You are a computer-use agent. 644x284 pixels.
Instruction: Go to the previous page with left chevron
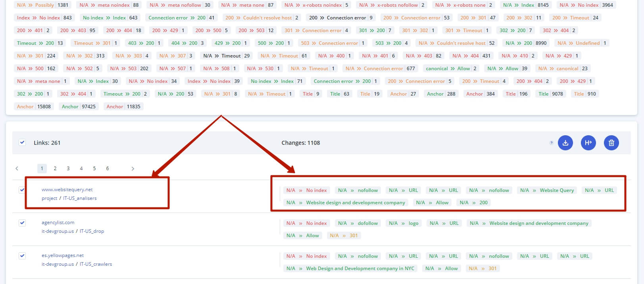coord(17,169)
